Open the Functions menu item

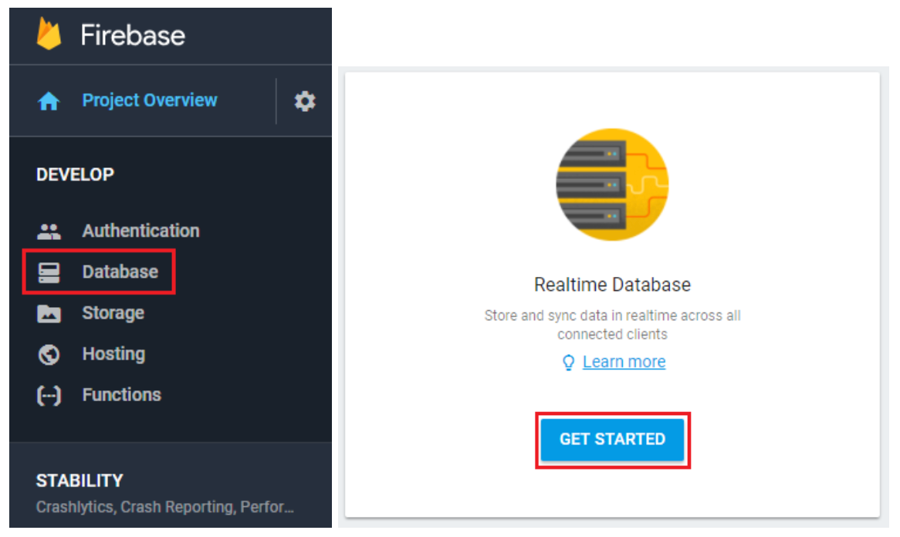pos(121,395)
